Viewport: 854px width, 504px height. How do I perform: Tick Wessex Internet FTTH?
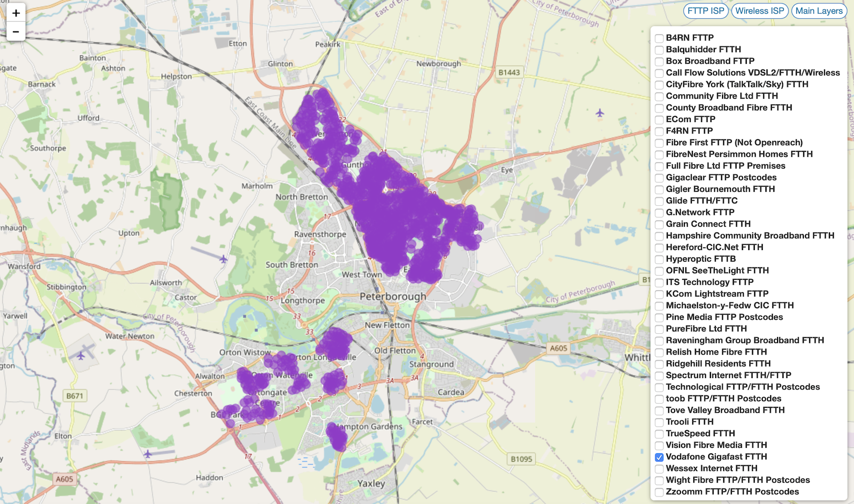tap(659, 469)
